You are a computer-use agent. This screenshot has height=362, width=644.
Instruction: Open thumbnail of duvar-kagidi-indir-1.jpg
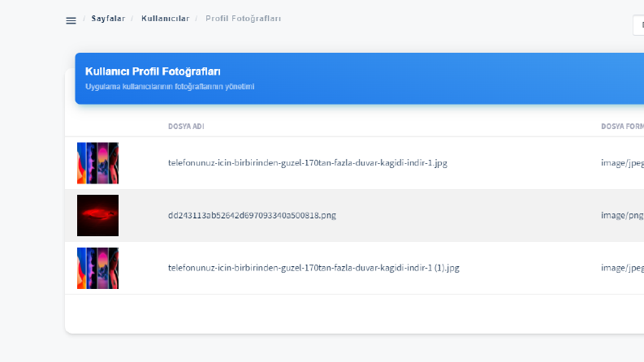coord(97,163)
